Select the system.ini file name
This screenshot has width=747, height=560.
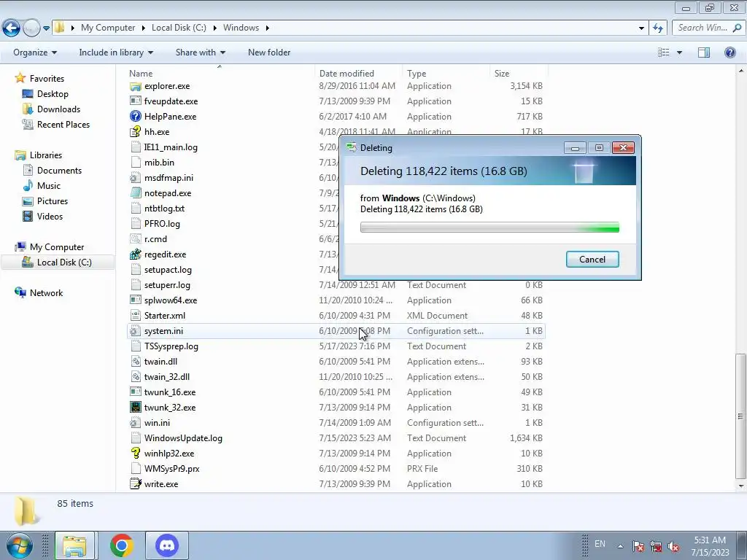163,331
